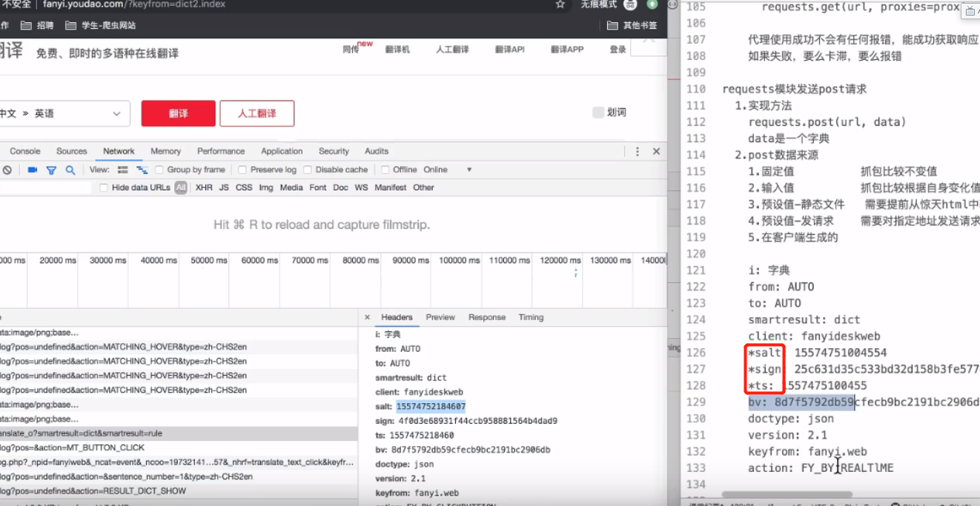The width and height of the screenshot is (980, 506).
Task: Enable Group by frame checkbox
Action: tap(159, 170)
